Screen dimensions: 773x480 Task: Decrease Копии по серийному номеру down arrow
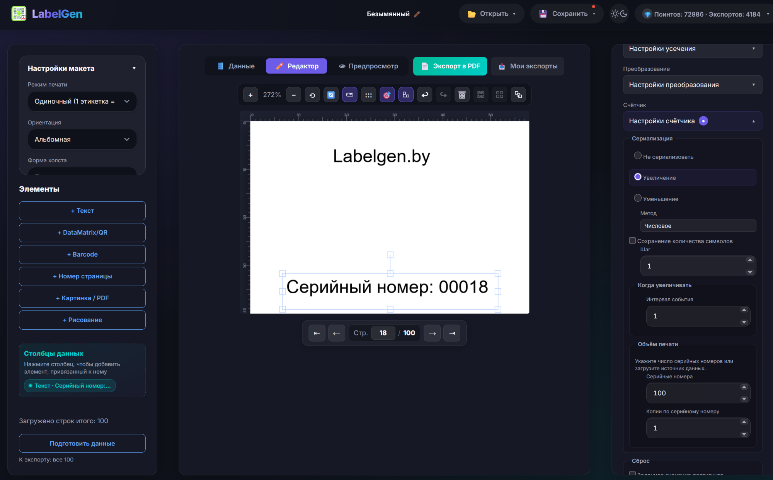(x=744, y=434)
